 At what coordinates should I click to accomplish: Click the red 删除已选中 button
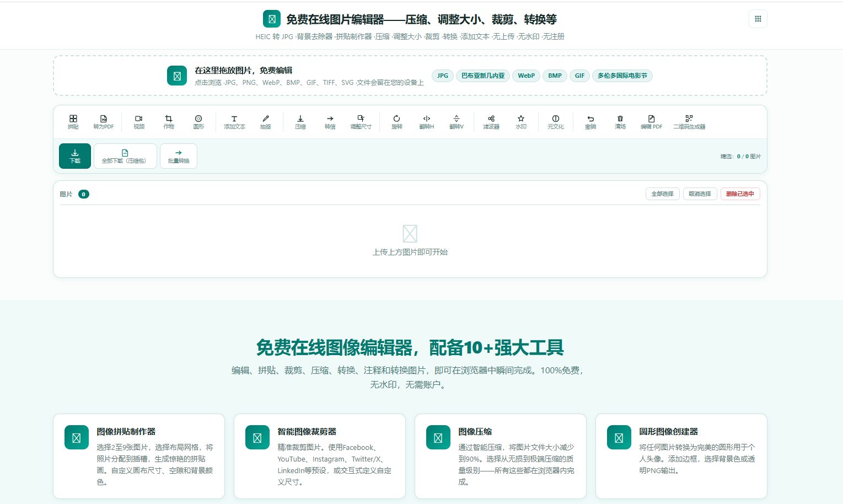(x=740, y=194)
